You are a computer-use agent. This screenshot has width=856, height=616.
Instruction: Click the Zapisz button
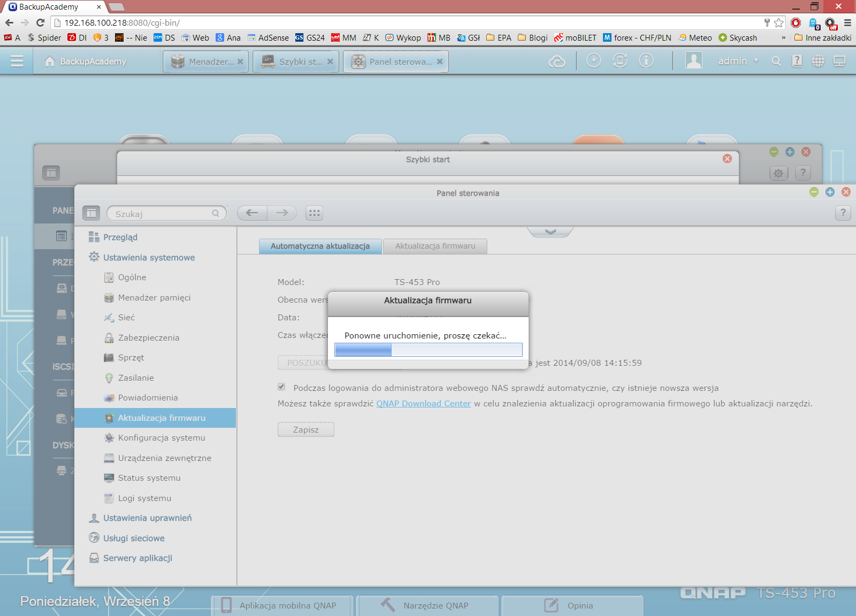[306, 429]
